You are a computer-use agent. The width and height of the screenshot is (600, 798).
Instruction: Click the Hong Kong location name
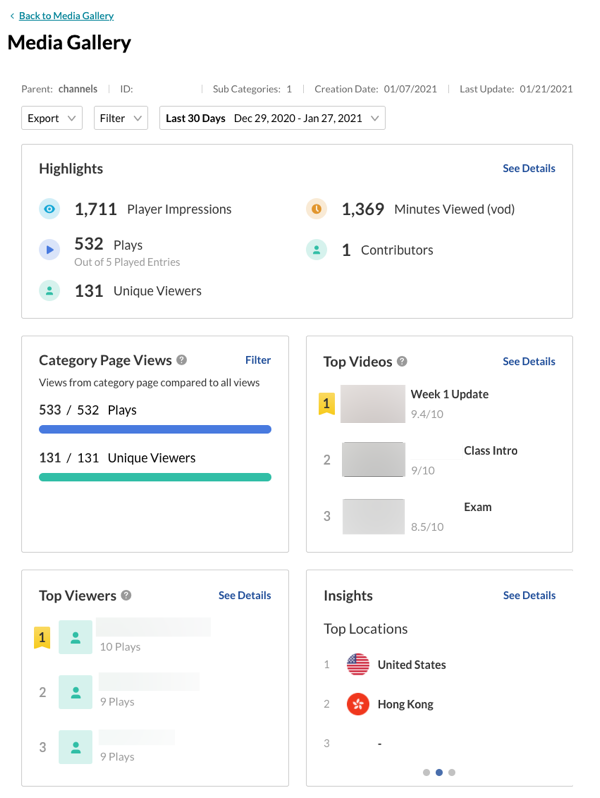[x=406, y=704]
